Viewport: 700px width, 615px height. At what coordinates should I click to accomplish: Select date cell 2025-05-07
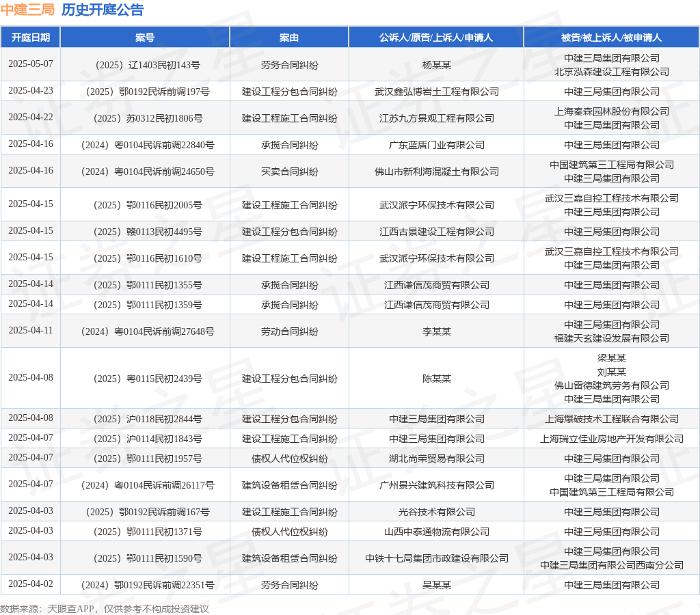coord(30,64)
